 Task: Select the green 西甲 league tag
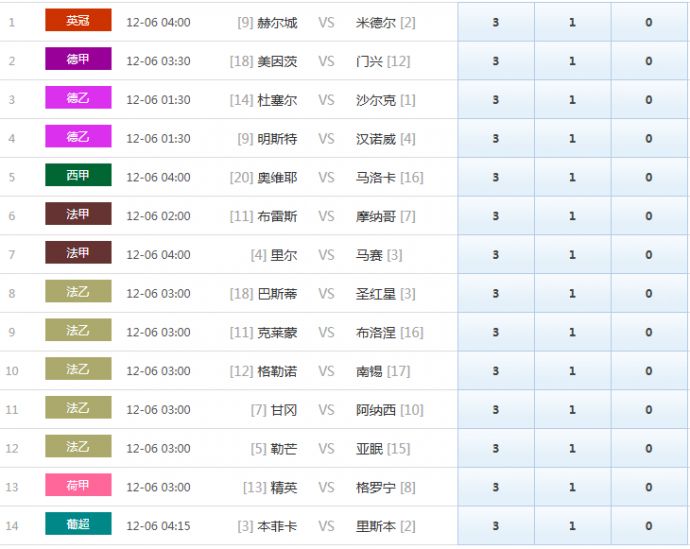click(78, 176)
